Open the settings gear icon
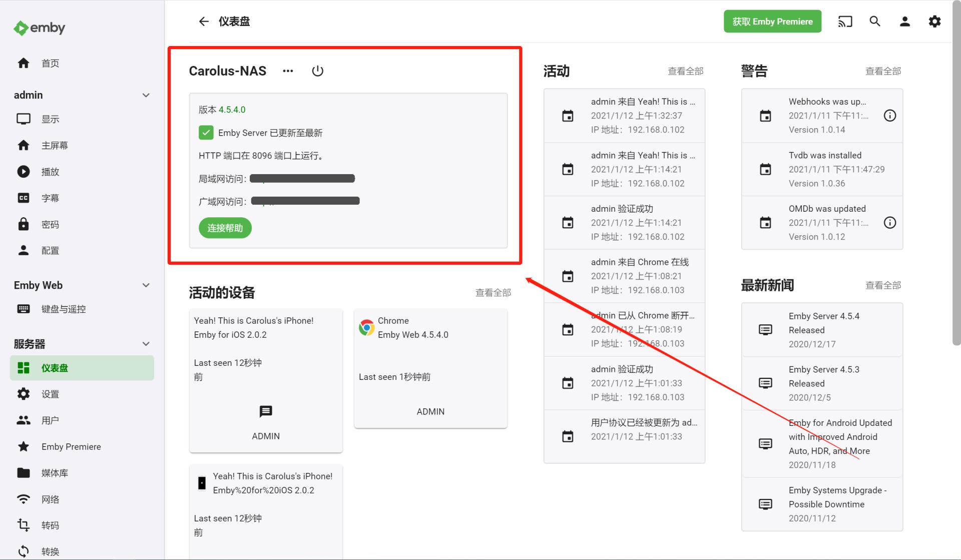Viewport: 961px width, 560px height. (934, 21)
